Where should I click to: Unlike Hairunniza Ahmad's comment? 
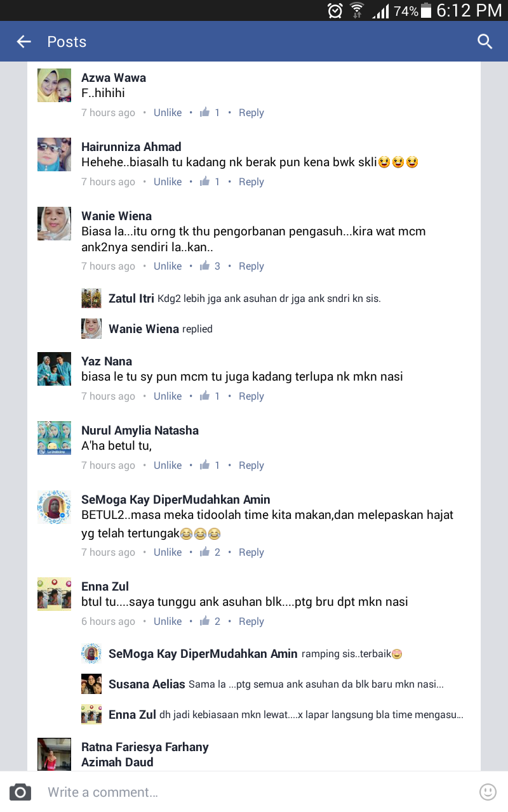(x=168, y=182)
